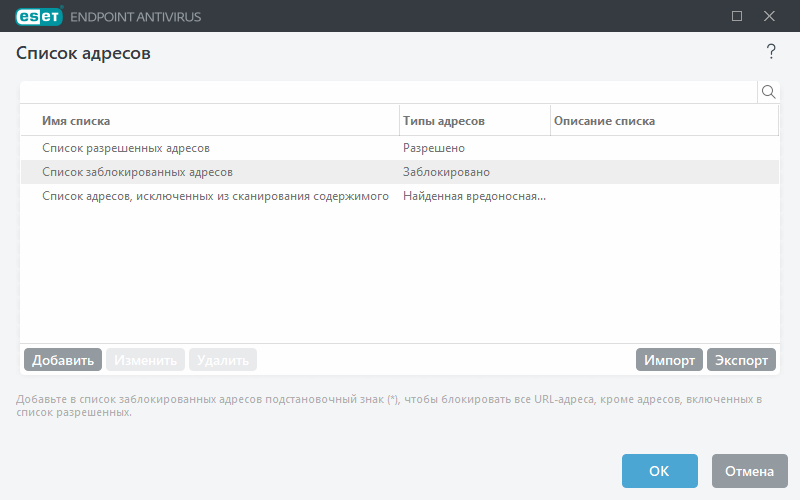Image resolution: width=800 pixels, height=500 pixels.
Task: Select the Список заблокированных адресов row
Action: (137, 172)
